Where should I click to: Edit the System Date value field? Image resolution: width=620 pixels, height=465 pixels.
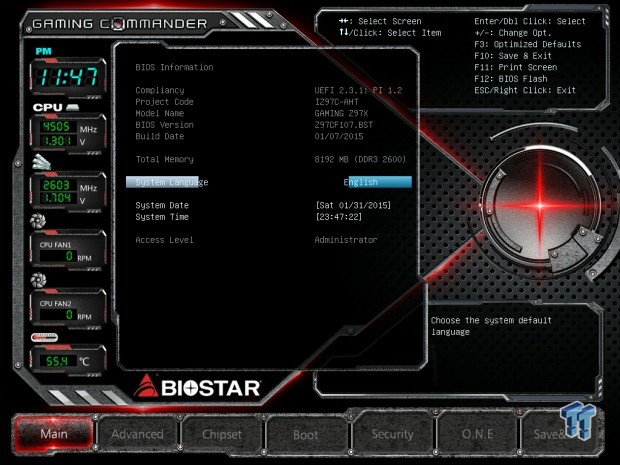coord(353,205)
